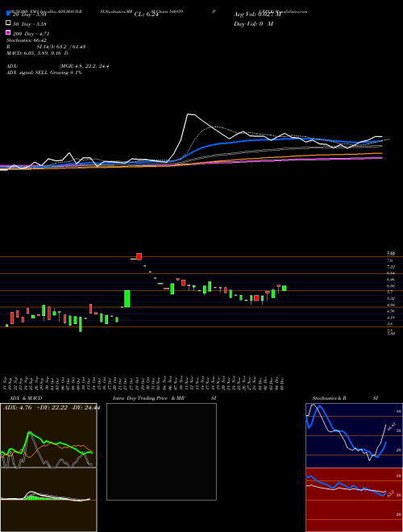Click the white 50 Day legend swatch
Viewport: 403px width, 532px height.
8,23
